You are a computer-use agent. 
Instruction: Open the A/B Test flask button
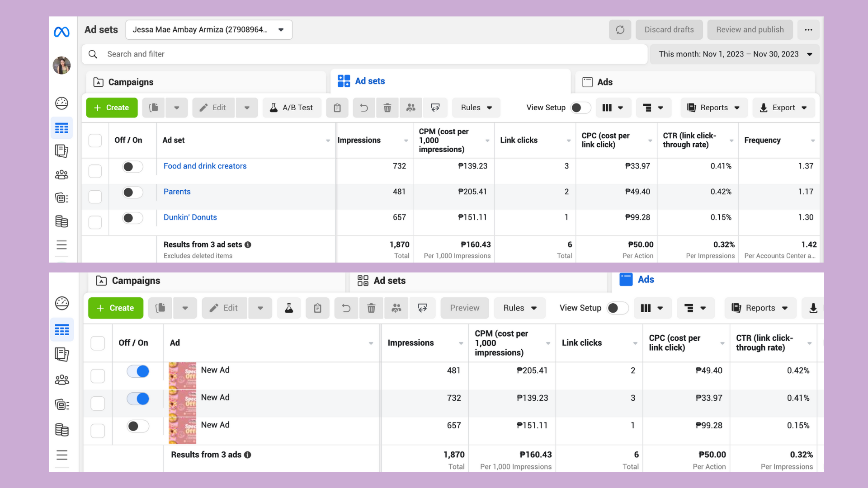(x=292, y=108)
